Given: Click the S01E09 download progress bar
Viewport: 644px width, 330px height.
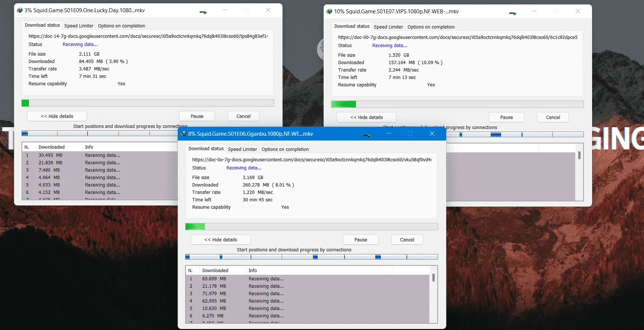Looking at the screenshot, I should click(x=148, y=103).
